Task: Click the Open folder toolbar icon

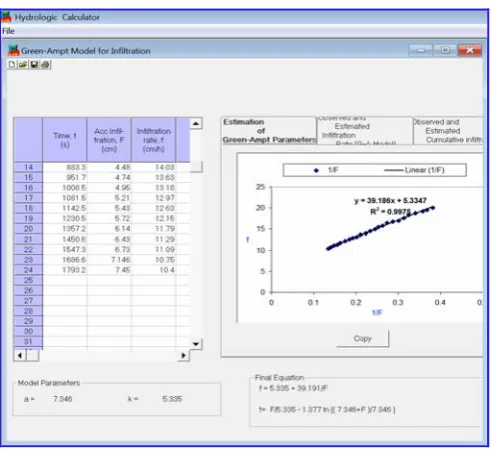Action: tap(23, 64)
